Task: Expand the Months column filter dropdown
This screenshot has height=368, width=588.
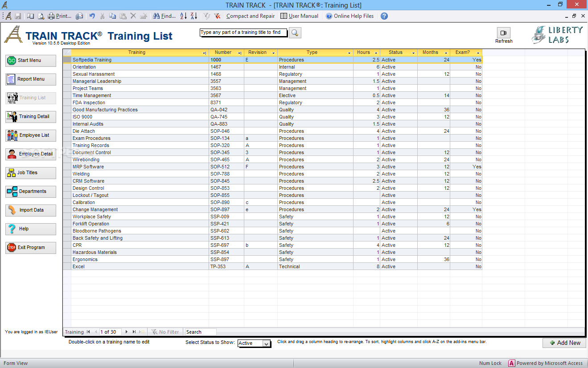Action: (446, 53)
